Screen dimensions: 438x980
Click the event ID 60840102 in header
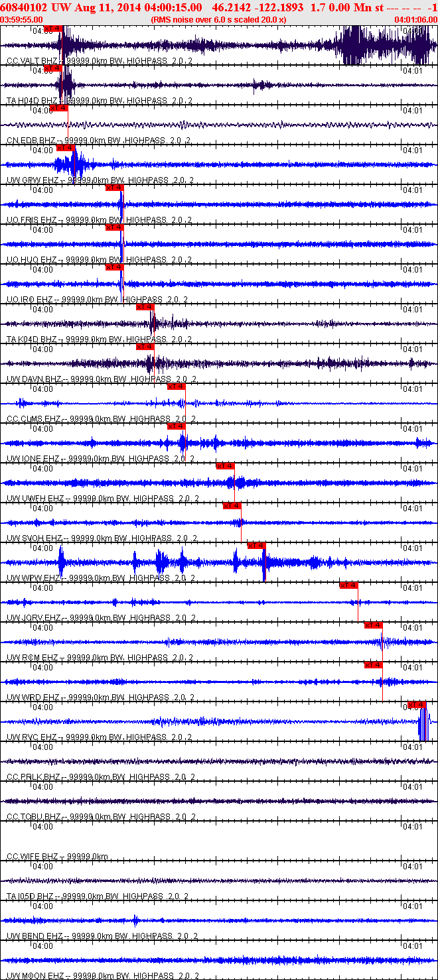(x=23, y=7)
